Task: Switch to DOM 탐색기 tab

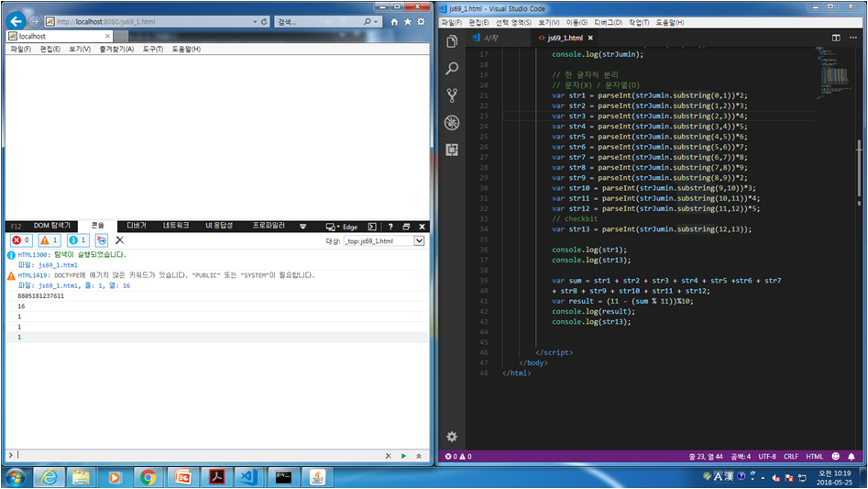Action: pos(52,226)
